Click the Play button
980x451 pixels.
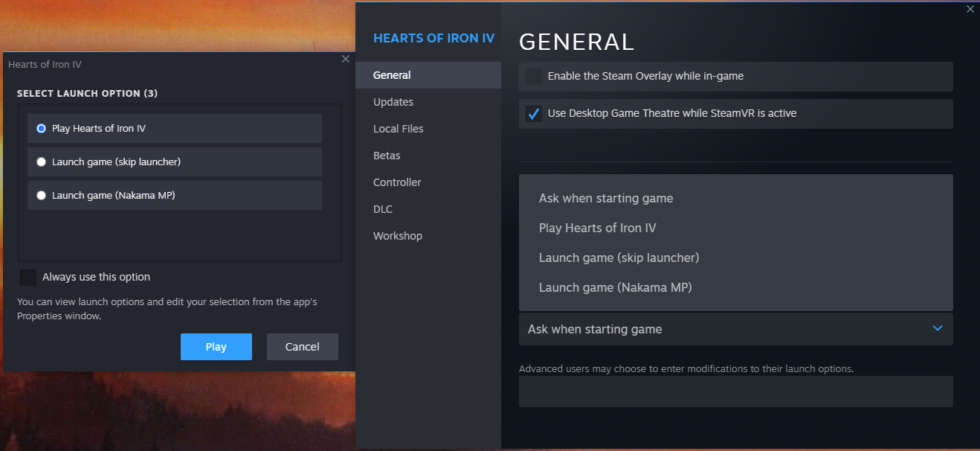point(216,346)
